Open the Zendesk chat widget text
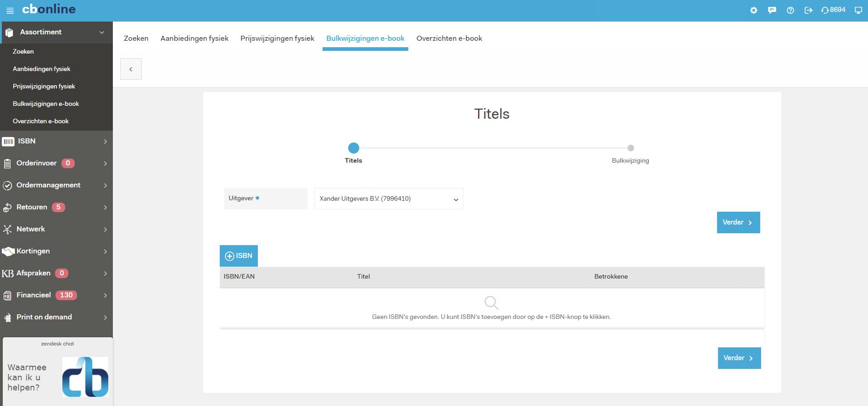 27,378
